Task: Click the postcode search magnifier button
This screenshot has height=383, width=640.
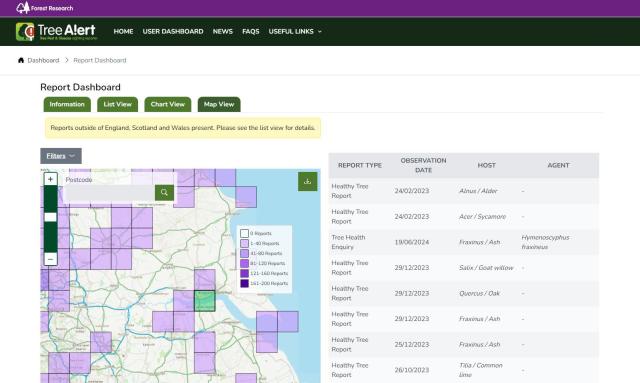Action: click(x=164, y=192)
